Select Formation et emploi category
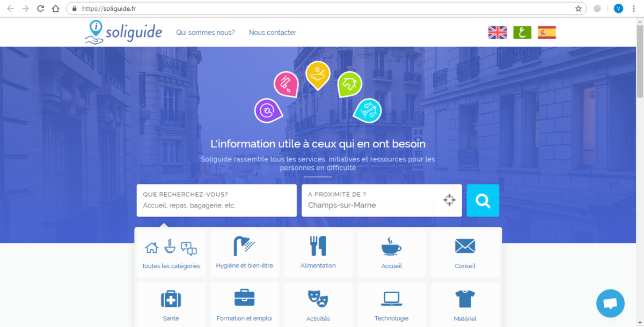The image size is (644, 327). [245, 304]
